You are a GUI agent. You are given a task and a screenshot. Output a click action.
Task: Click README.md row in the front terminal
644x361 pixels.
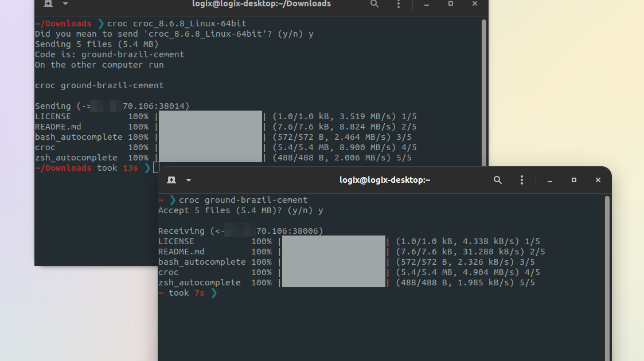point(352,252)
